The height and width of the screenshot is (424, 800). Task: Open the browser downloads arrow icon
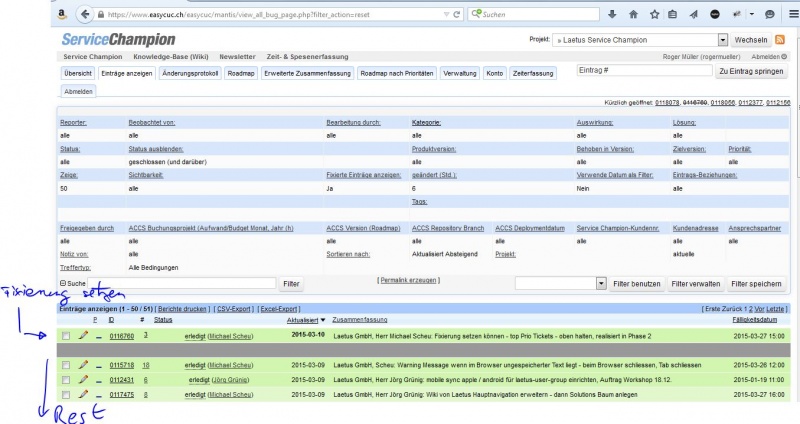[x=612, y=14]
